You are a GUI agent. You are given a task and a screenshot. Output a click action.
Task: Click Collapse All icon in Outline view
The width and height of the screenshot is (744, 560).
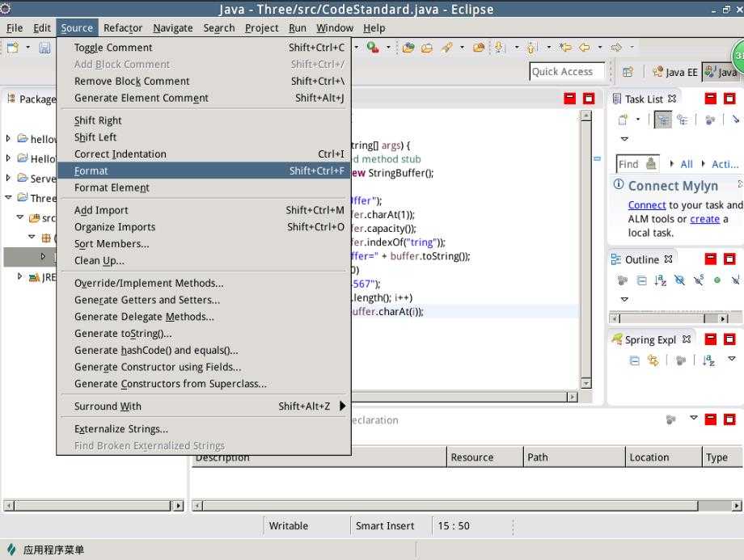pos(641,280)
